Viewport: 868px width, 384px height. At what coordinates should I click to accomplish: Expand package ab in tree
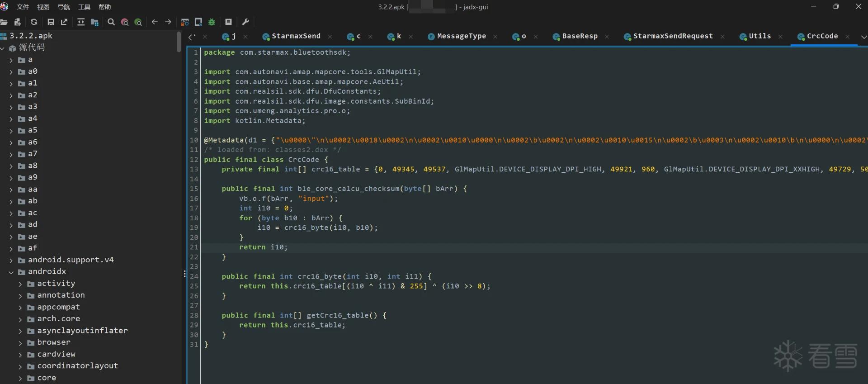coord(11,202)
